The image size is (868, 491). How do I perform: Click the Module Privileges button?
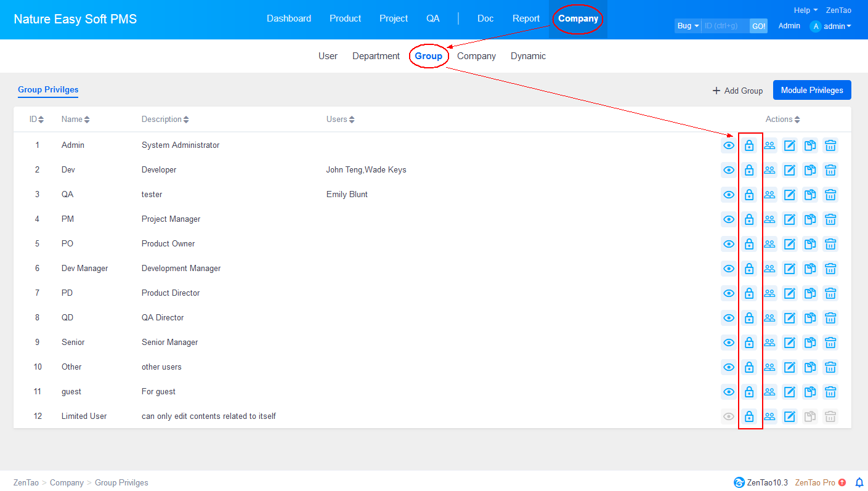pyautogui.click(x=811, y=90)
